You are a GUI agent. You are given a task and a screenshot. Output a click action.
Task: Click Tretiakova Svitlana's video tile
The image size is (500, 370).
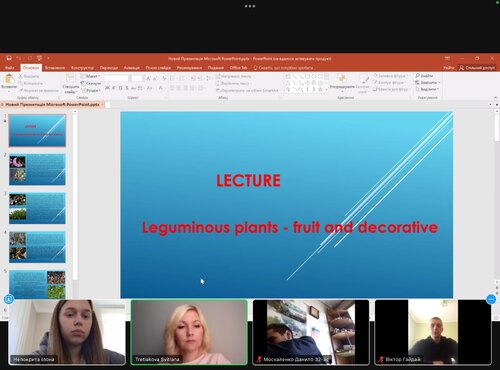[189, 332]
